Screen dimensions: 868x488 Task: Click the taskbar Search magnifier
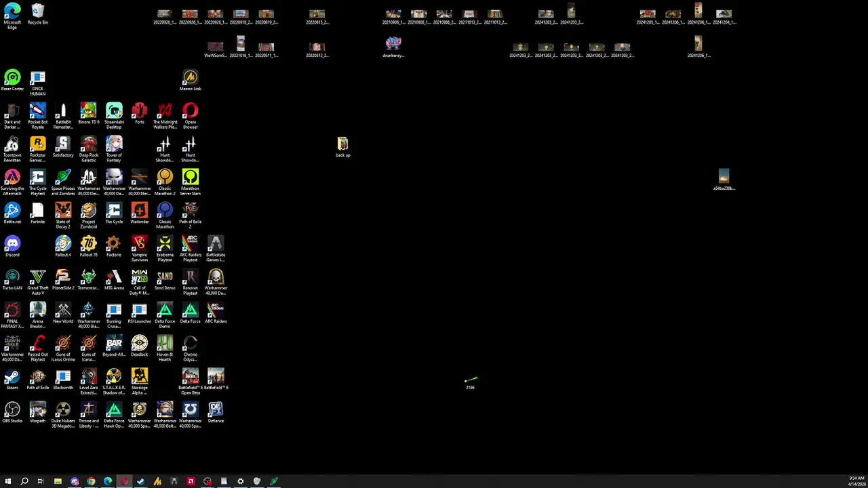click(x=24, y=481)
